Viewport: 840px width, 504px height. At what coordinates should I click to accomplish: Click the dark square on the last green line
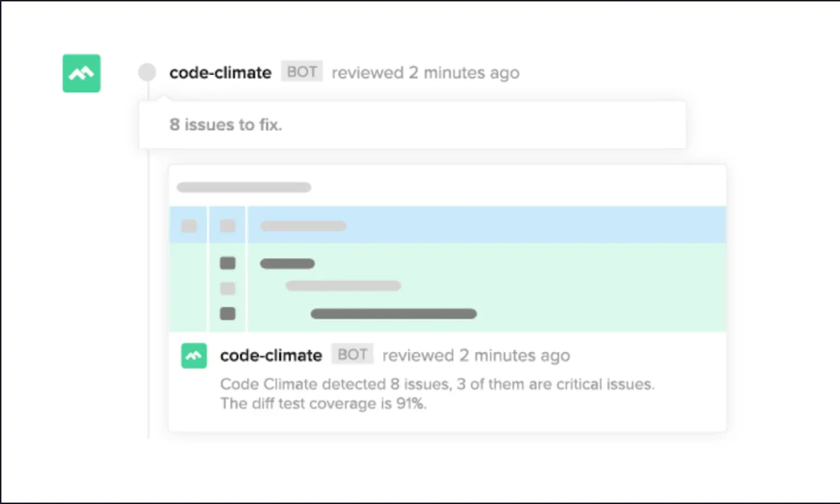click(x=228, y=314)
